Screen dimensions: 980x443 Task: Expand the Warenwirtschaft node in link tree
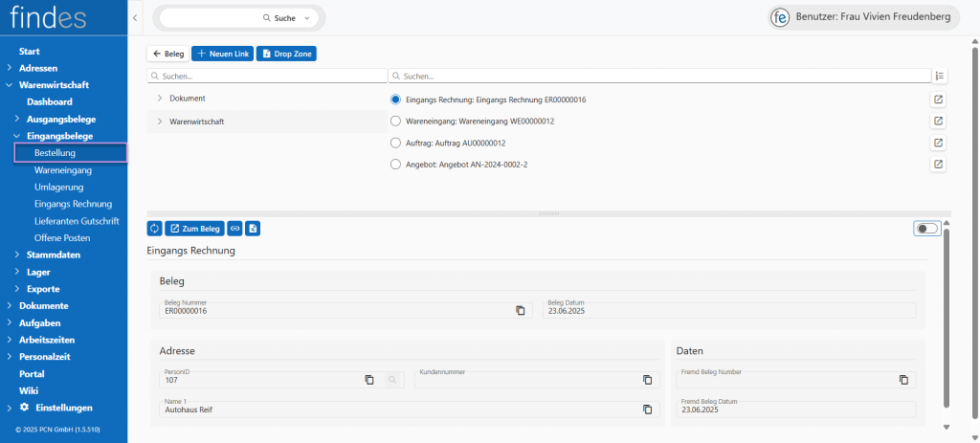click(159, 122)
